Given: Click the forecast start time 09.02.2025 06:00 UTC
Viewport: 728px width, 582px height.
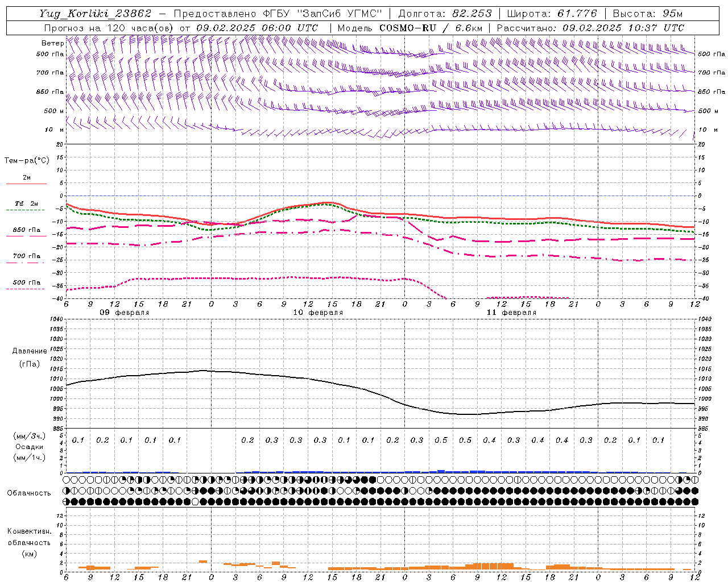Looking at the screenshot, I should [257, 28].
